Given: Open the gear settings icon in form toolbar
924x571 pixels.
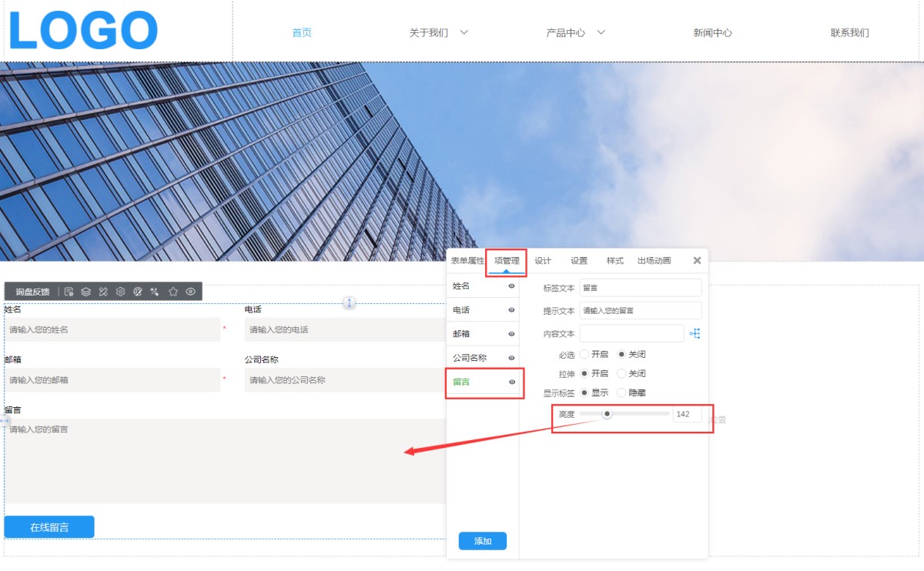Looking at the screenshot, I should [x=121, y=292].
